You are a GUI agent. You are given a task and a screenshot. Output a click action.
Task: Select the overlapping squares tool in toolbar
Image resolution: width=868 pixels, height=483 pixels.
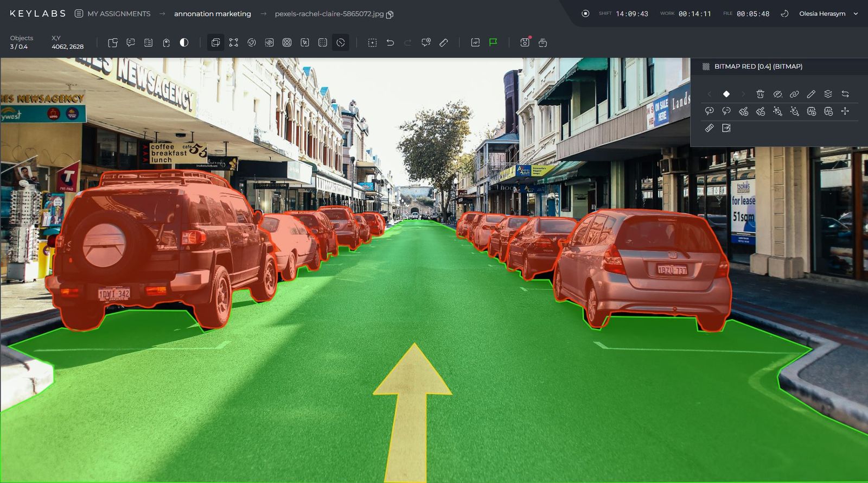click(215, 42)
